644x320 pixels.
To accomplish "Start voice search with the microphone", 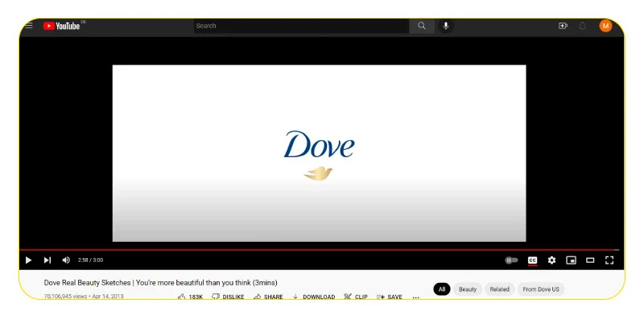I will pyautogui.click(x=446, y=26).
